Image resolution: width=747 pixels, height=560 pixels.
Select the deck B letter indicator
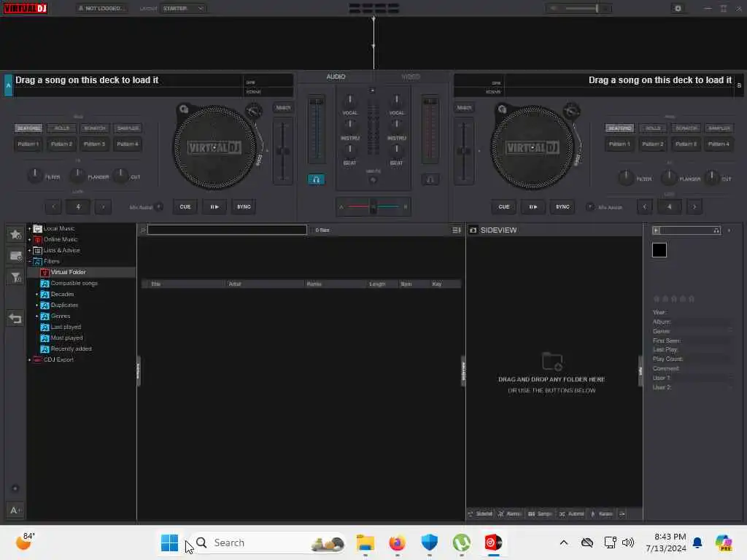pos(739,85)
